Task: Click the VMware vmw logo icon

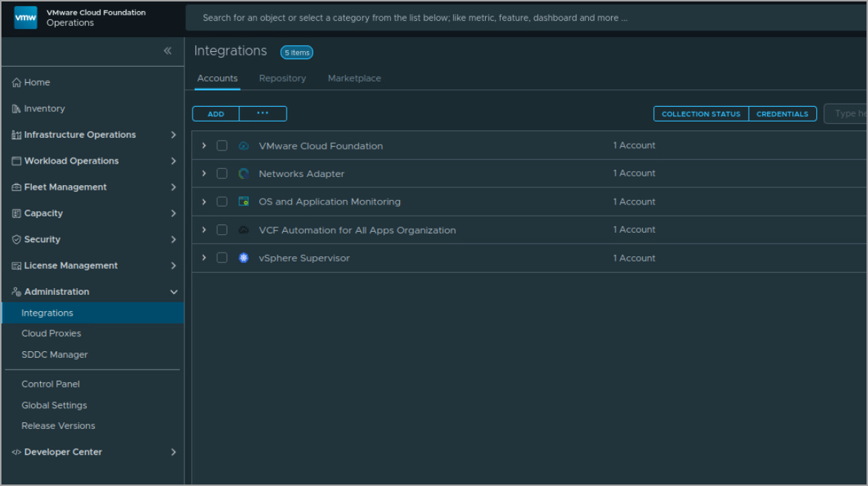Action: click(25, 18)
